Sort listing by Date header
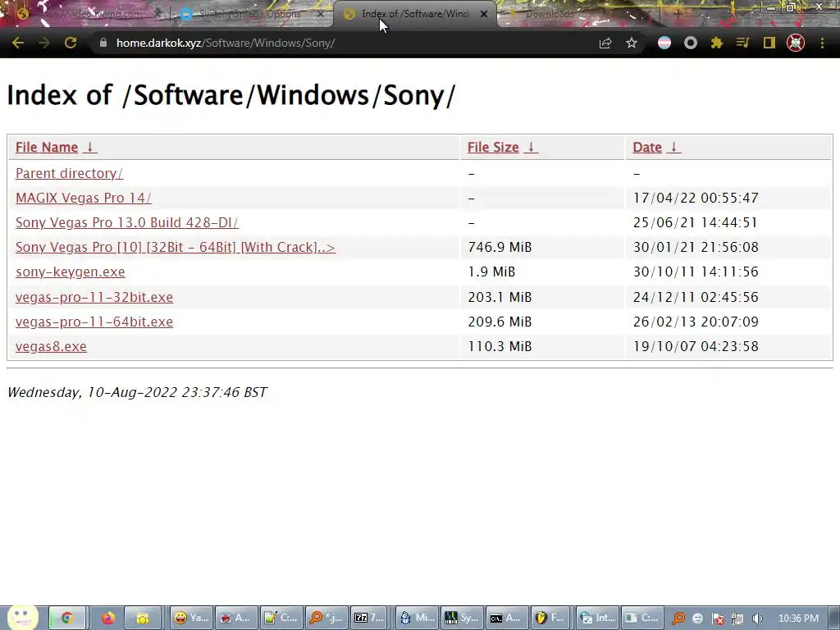 click(647, 148)
